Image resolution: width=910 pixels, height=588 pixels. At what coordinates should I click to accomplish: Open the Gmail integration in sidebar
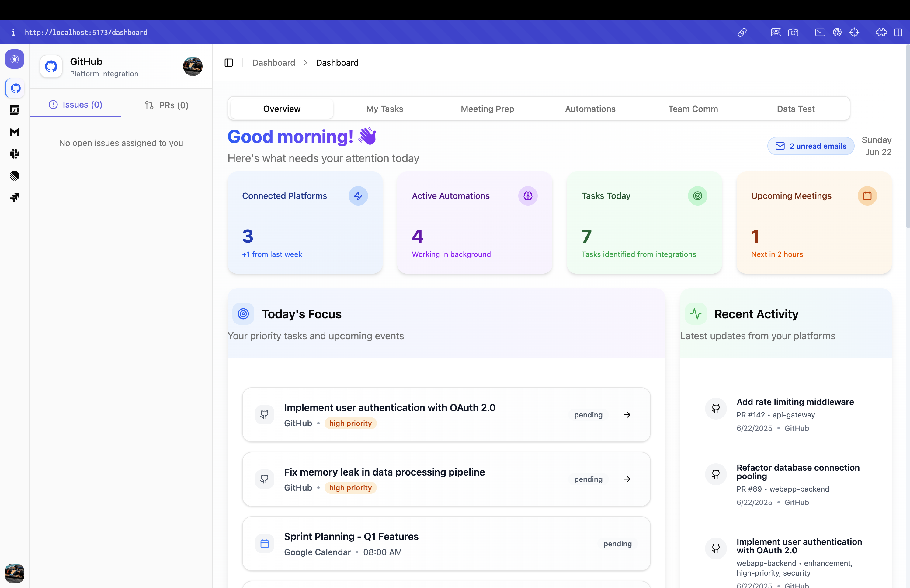click(15, 132)
